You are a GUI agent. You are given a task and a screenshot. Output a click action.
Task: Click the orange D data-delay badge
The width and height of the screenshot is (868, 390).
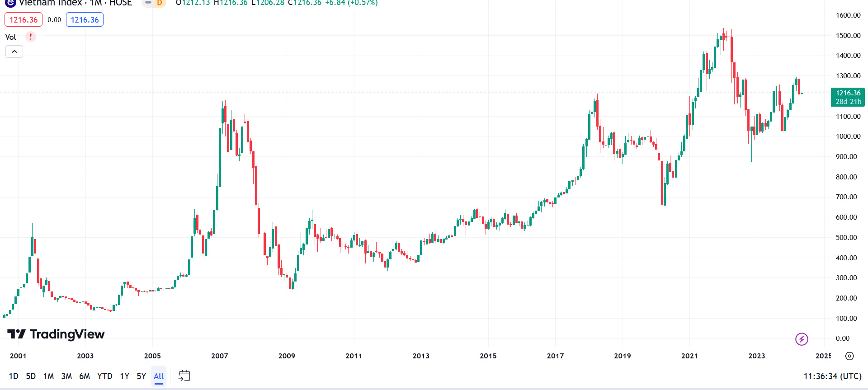pos(159,3)
